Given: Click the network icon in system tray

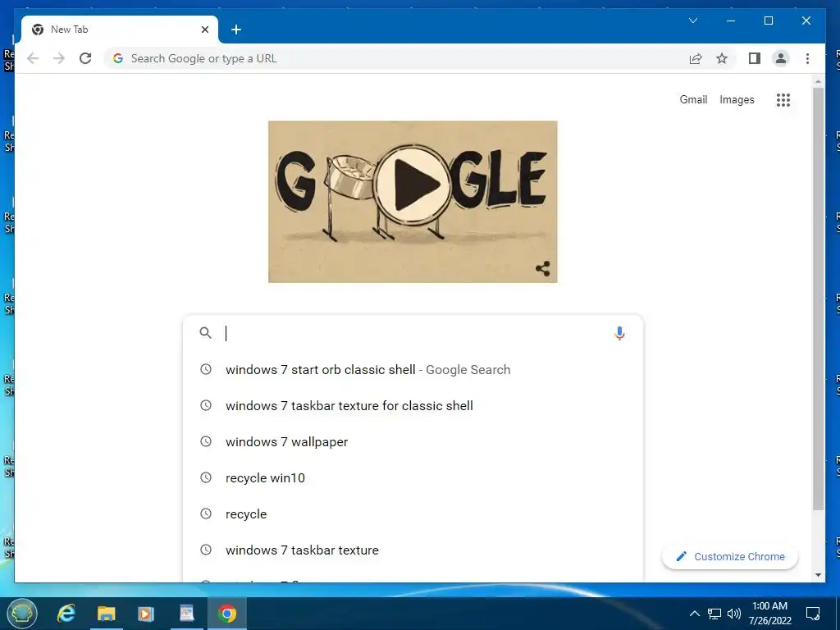Looking at the screenshot, I should tap(714, 614).
